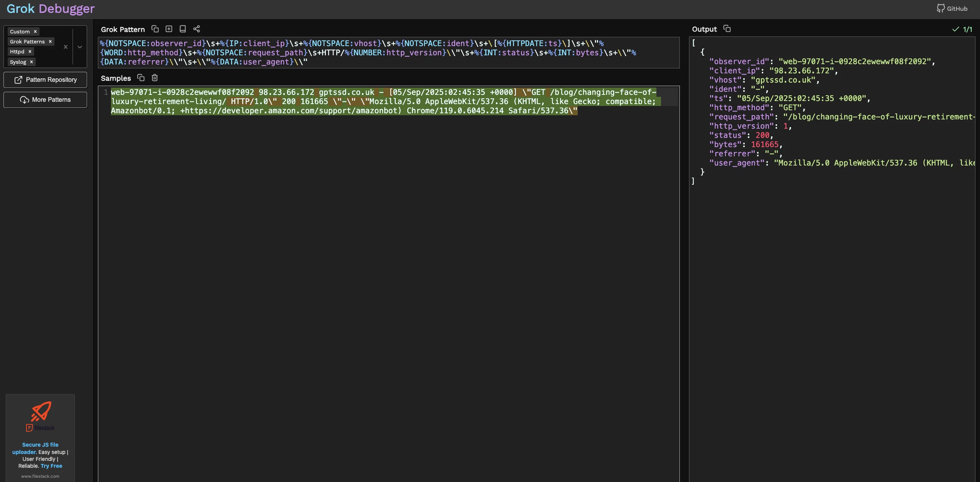980x482 pixels.
Task: Click the Samples section heading
Action: click(116, 78)
